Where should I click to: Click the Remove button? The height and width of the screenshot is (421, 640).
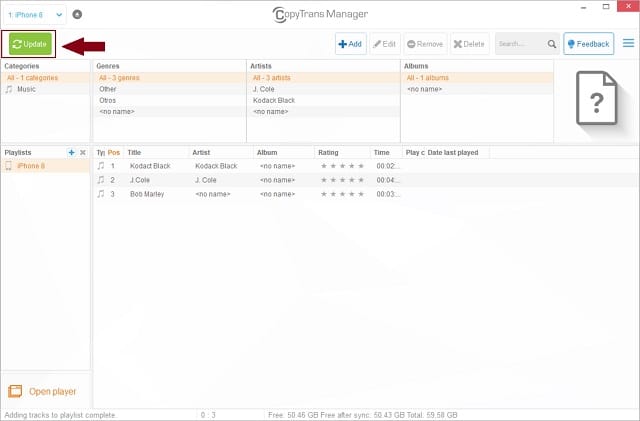(x=425, y=44)
